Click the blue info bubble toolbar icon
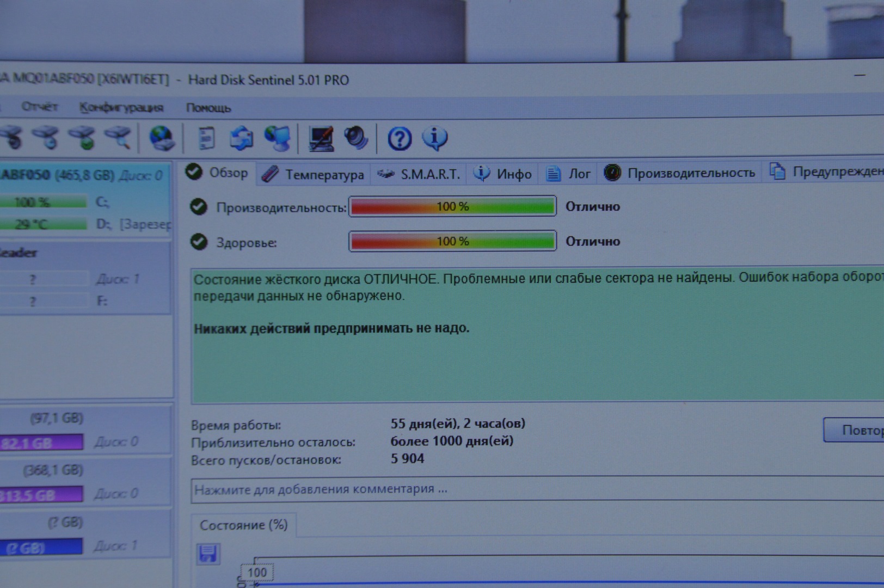This screenshot has width=884, height=588. (434, 138)
